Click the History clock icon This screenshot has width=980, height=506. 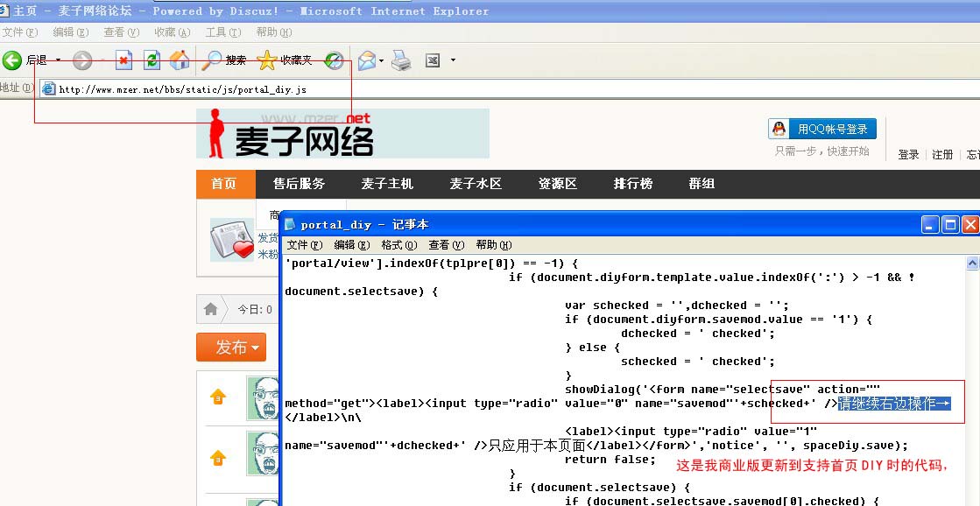pyautogui.click(x=335, y=60)
